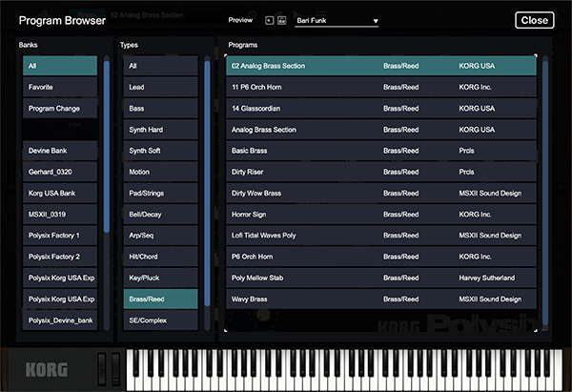This screenshot has height=392, width=572.
Task: Select the Dirty Wow Brass program
Action: point(381,193)
